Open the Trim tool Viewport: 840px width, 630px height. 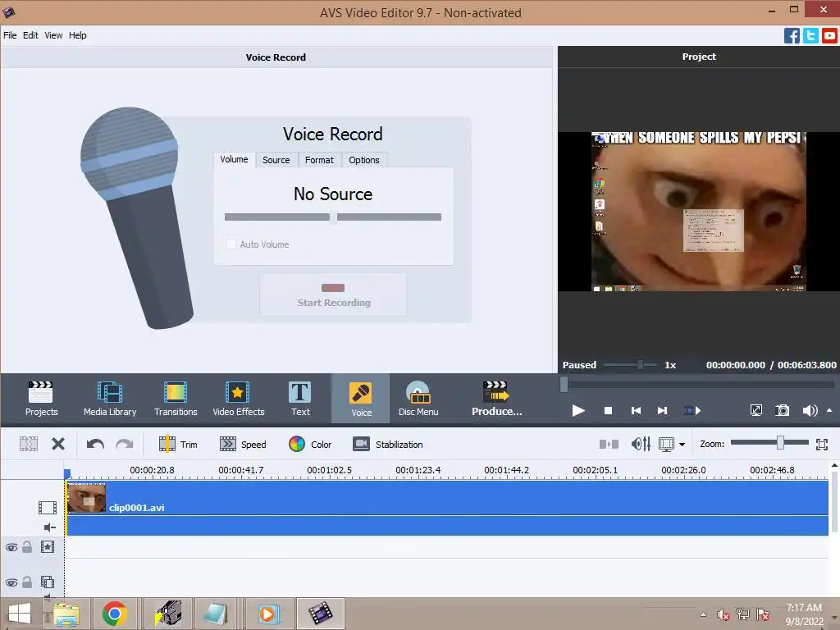click(x=178, y=444)
